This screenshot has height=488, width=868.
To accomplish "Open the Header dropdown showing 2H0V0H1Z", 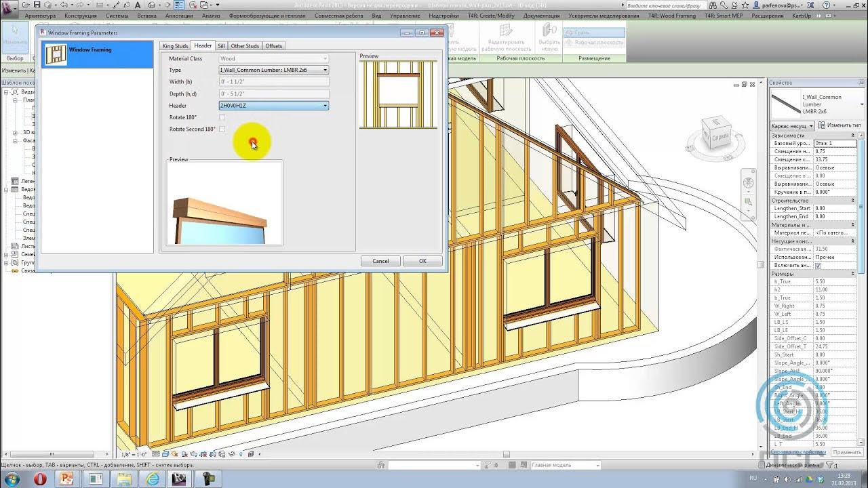I will 274,106.
